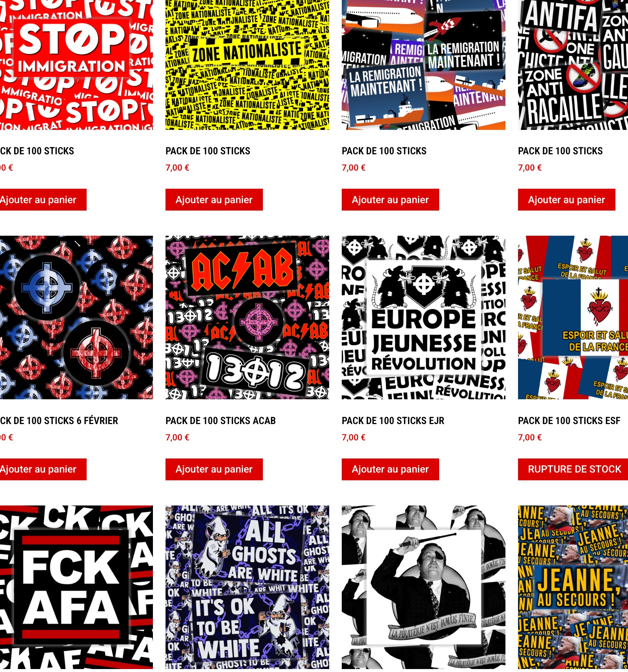Screen dimensions: 628x672
Task: Open the PACK DE 100 STICKS ESF title
Action: click(x=569, y=421)
